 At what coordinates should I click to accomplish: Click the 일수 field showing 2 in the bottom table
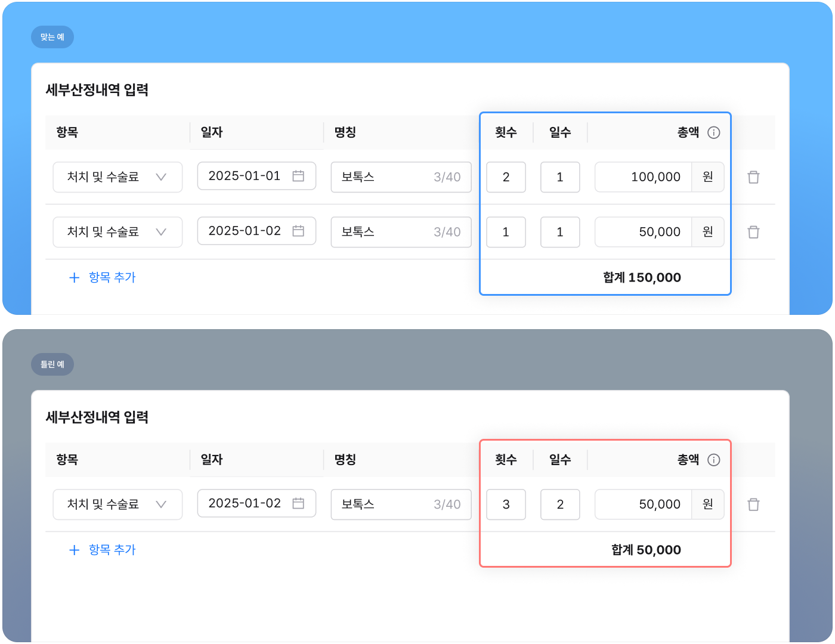pyautogui.click(x=560, y=504)
